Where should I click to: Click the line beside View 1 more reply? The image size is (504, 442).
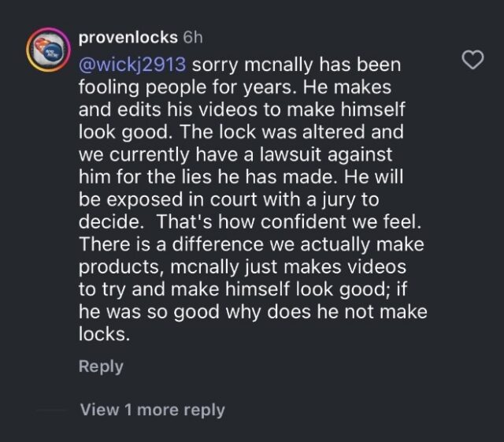click(x=51, y=410)
